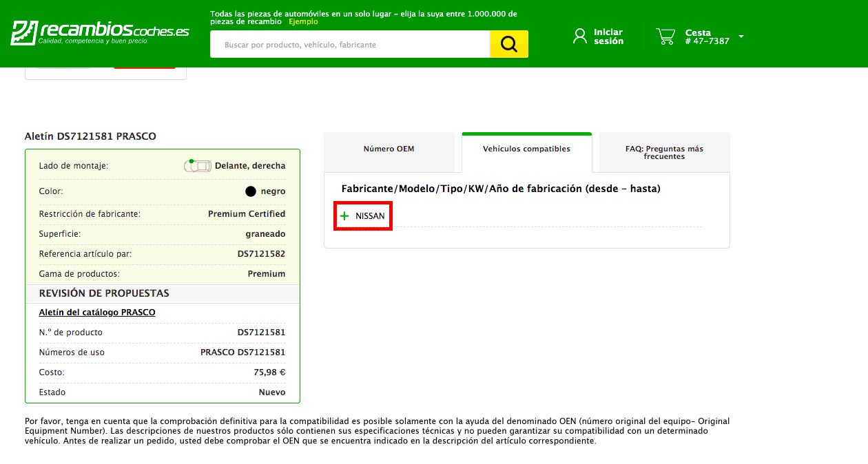Click the REVISIÓN DE PROPUESTAS header
This screenshot has width=868, height=464.
pos(104,293)
